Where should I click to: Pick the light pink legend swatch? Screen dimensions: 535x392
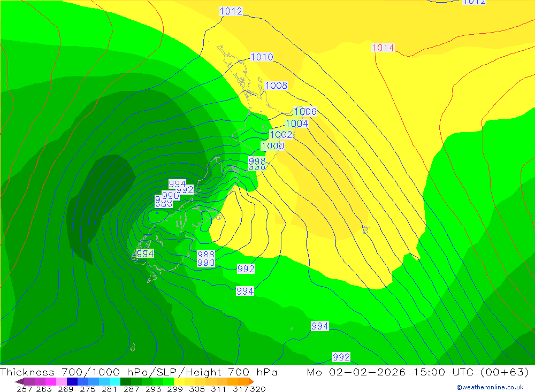tap(62, 381)
